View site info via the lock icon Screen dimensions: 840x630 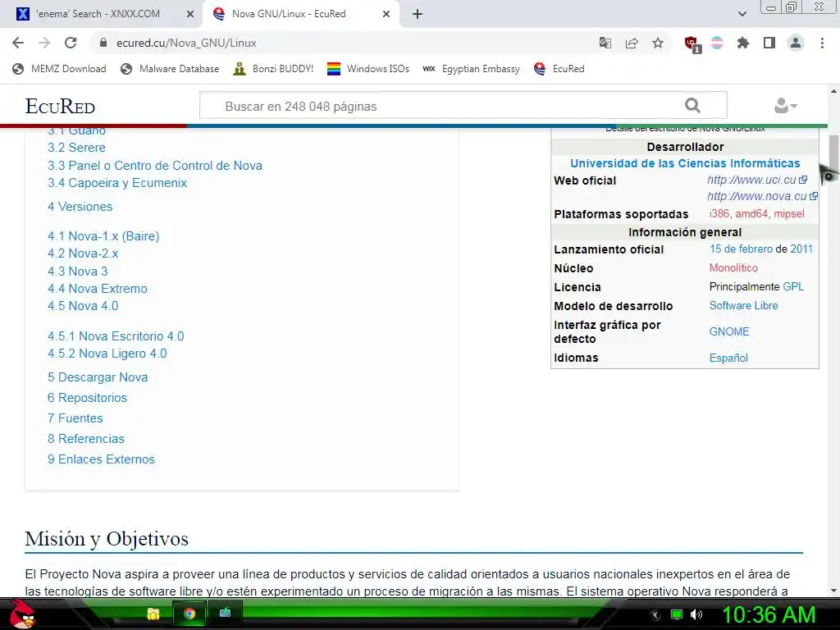pos(103,43)
